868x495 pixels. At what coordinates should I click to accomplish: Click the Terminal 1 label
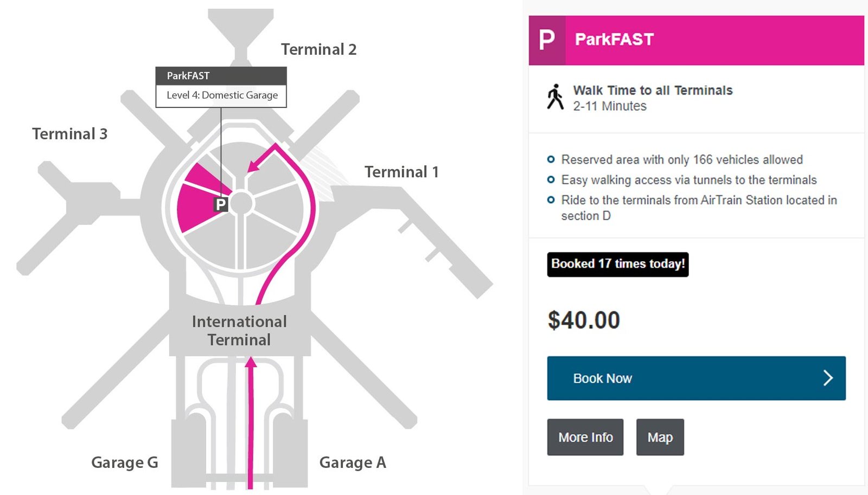click(401, 172)
